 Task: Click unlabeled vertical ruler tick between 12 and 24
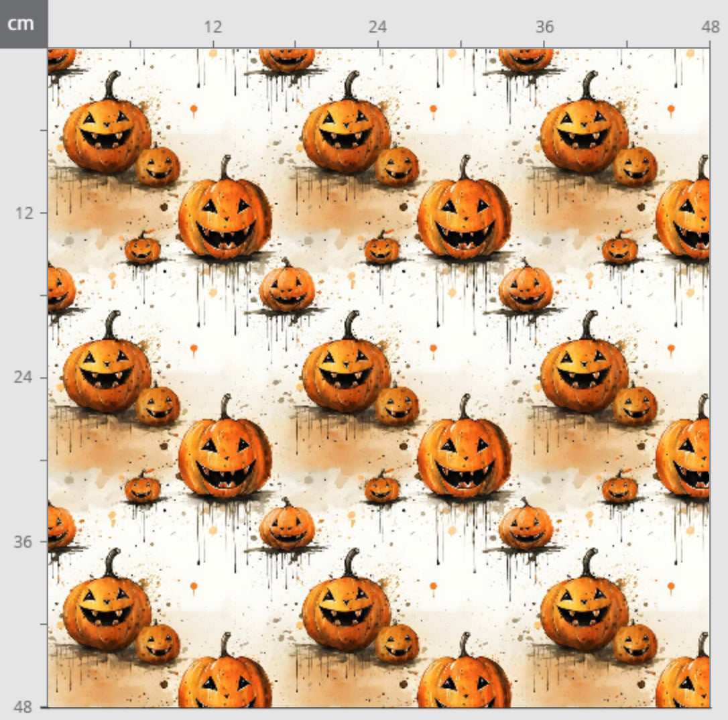(44, 295)
